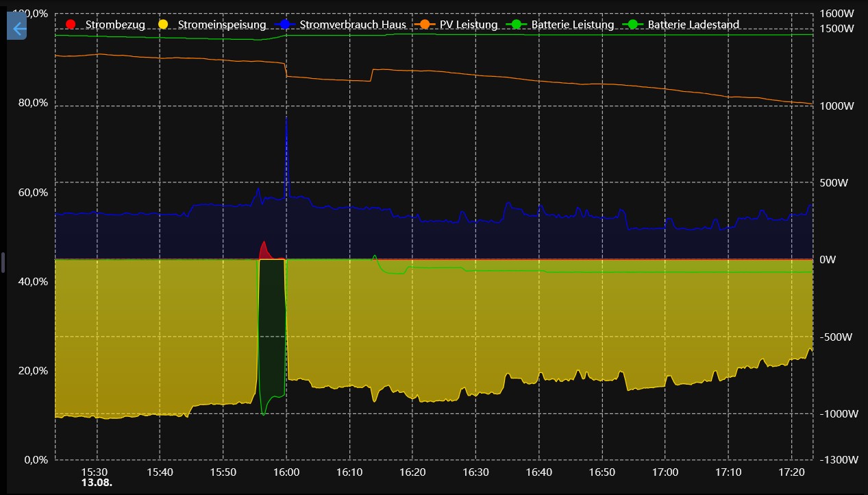The width and height of the screenshot is (868, 495).
Task: Toggle the Batterie Ladestand legend entry
Action: click(682, 25)
